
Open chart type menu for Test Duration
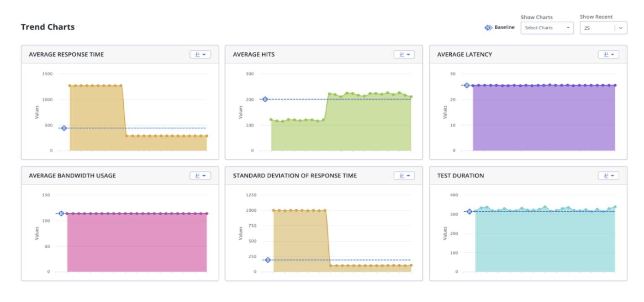click(x=608, y=176)
